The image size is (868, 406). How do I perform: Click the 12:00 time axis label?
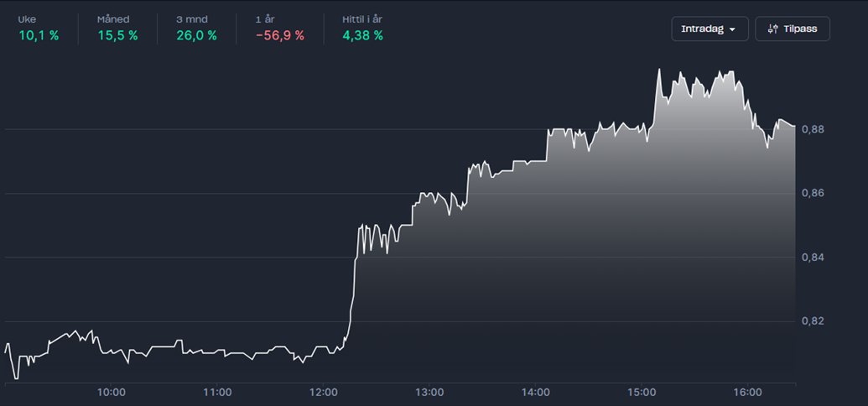click(x=323, y=393)
